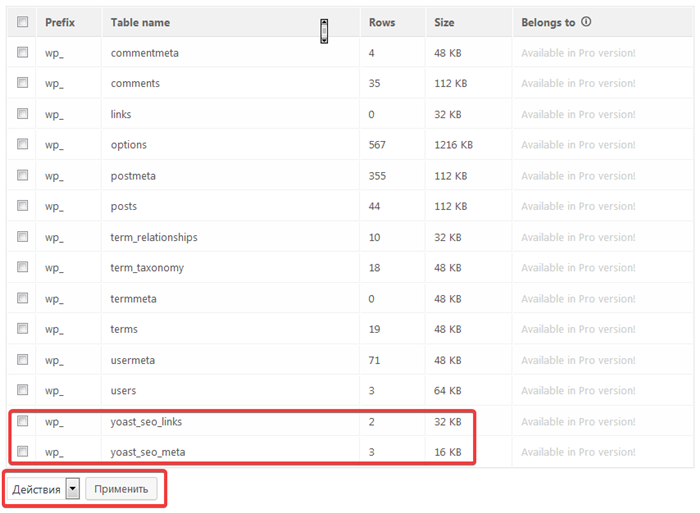
Task: Click the Prefix column header
Action: (60, 22)
